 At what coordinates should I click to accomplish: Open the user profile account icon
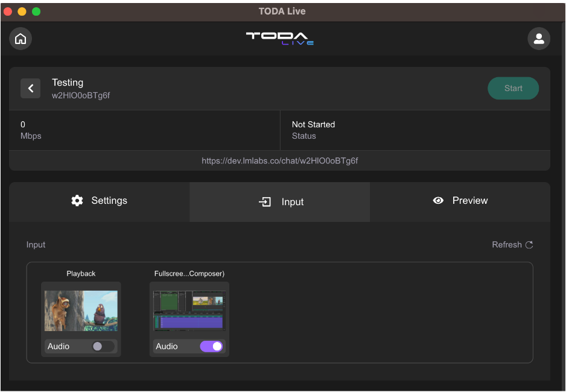pyautogui.click(x=539, y=39)
